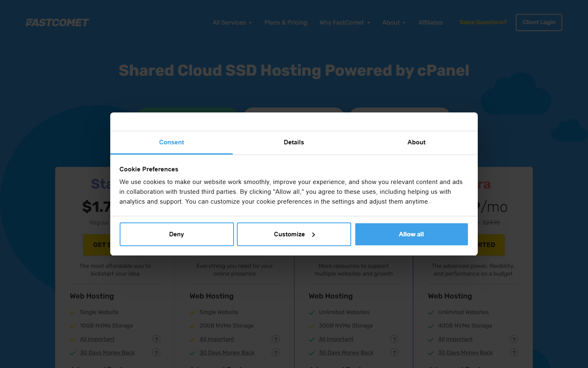Click the help icon beside 30 Days Money Back in the 30GB plan
The height and width of the screenshot is (368, 588).
coord(394,352)
